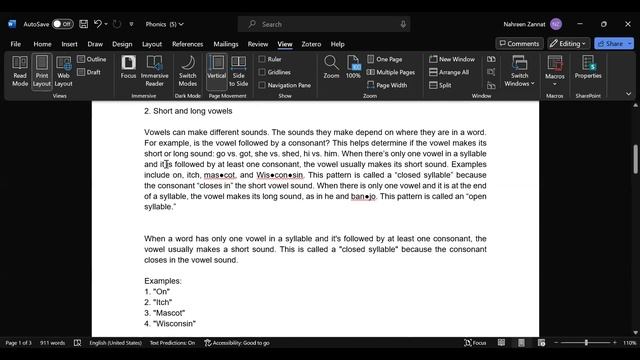
Task: Launch Immersive Reader
Action: (x=154, y=71)
